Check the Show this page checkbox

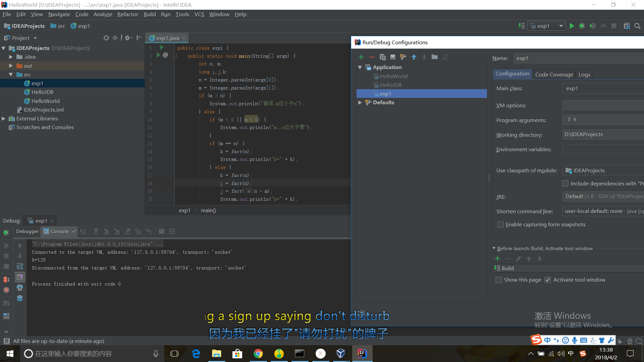point(499,280)
